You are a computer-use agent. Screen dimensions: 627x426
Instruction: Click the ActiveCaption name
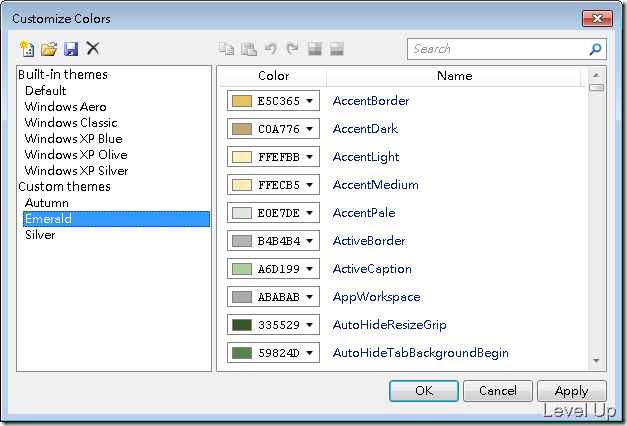[372, 269]
